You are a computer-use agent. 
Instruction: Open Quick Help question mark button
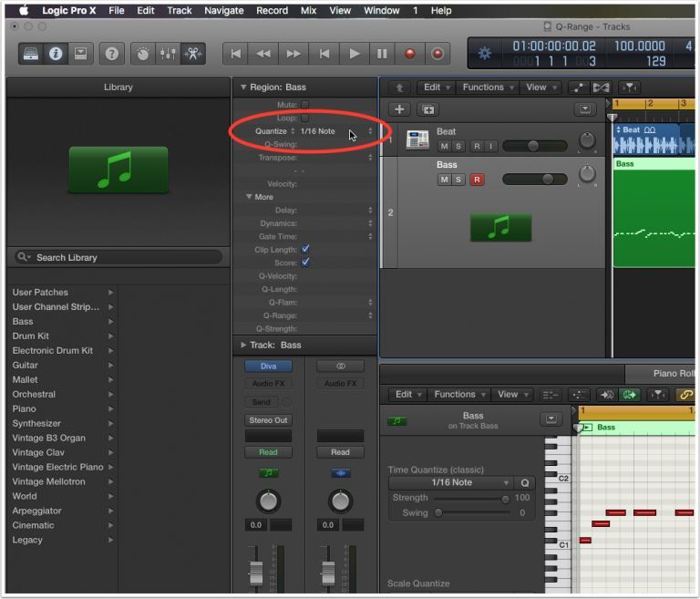[x=111, y=54]
